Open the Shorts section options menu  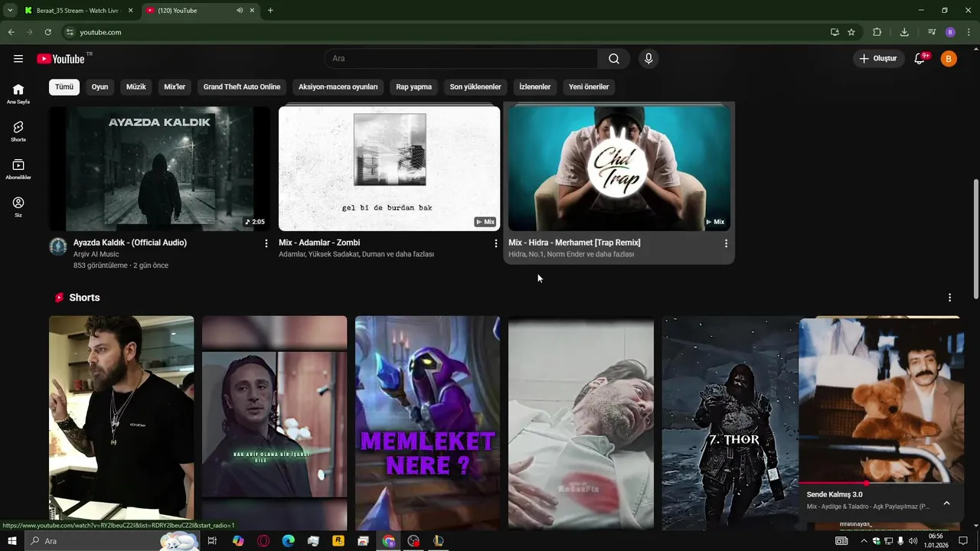coord(949,298)
